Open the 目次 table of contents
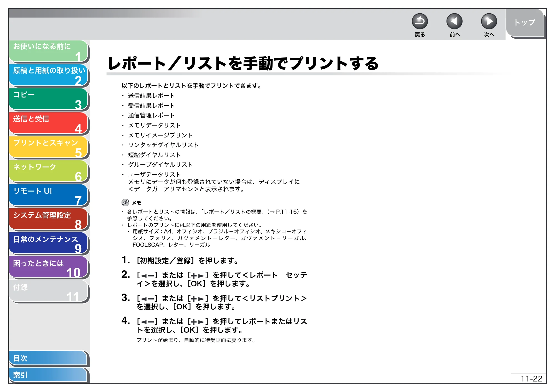This screenshot has width=555, height=392. (49, 358)
